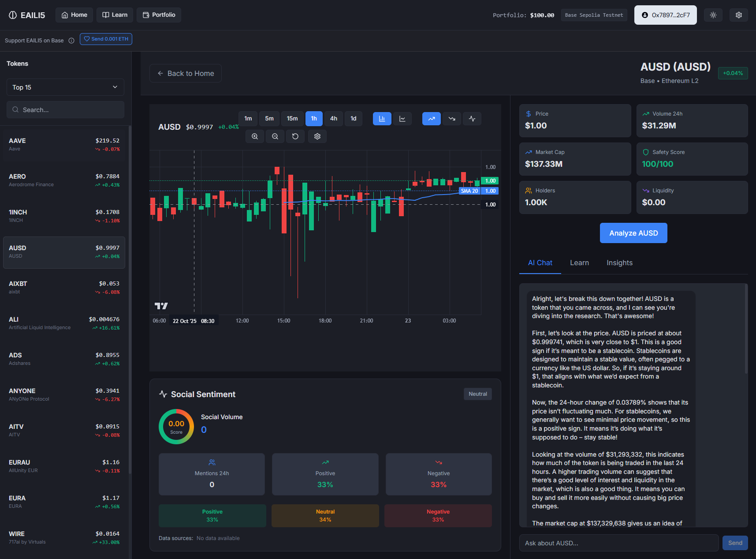This screenshot has height=559, width=756.
Task: Open the 0x7897...2cF7 wallet account menu
Action: (x=665, y=15)
